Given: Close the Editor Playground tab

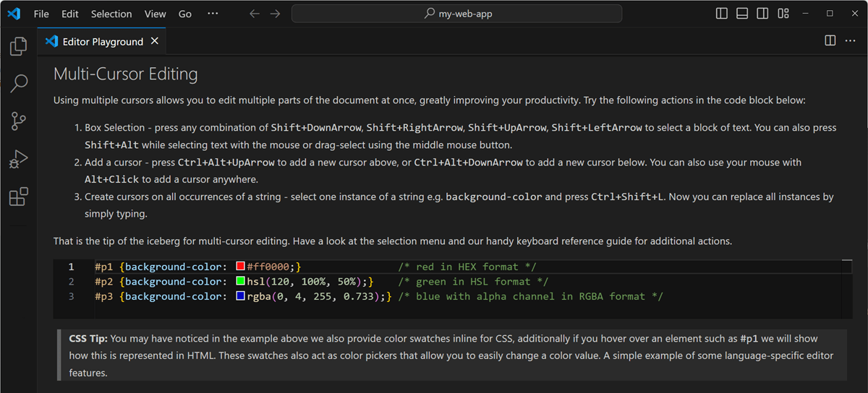Looking at the screenshot, I should [x=154, y=42].
